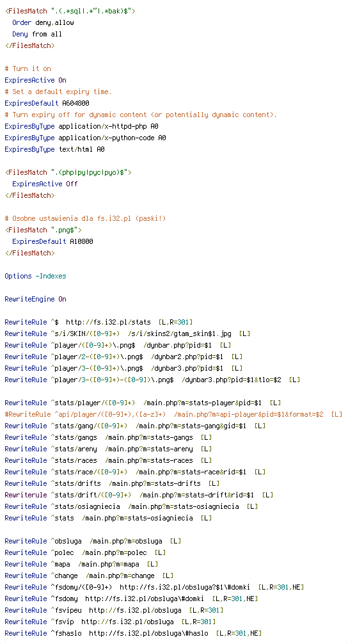The height and width of the screenshot is (644, 348).
Task: Click the stats-races rewrite rule line
Action: tap(108, 460)
